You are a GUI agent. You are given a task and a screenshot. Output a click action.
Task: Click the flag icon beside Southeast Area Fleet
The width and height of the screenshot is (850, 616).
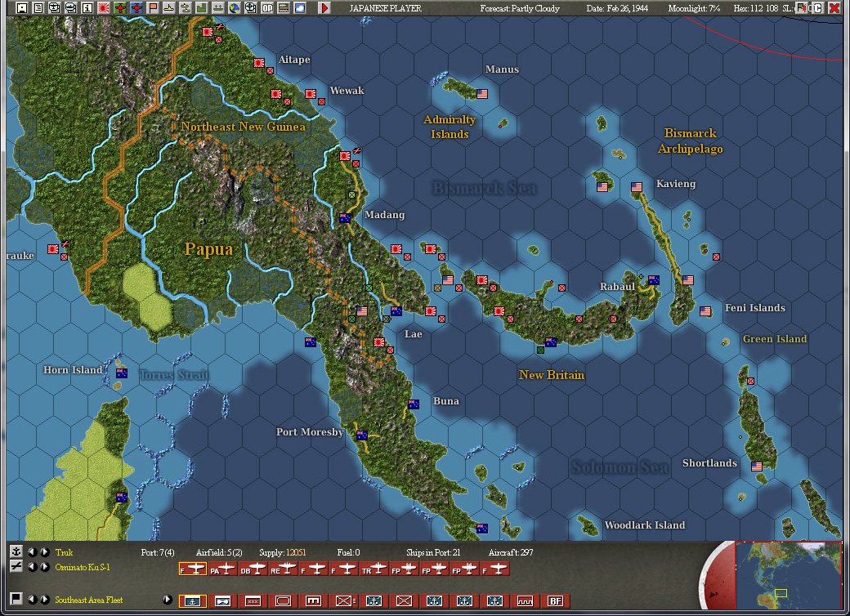click(16, 598)
